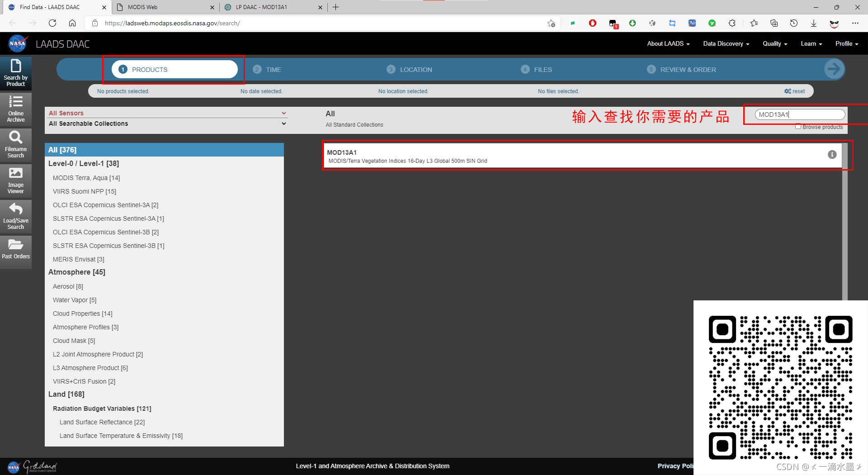Select the FILES step tab
The width and height of the screenshot is (868, 475).
(537, 70)
